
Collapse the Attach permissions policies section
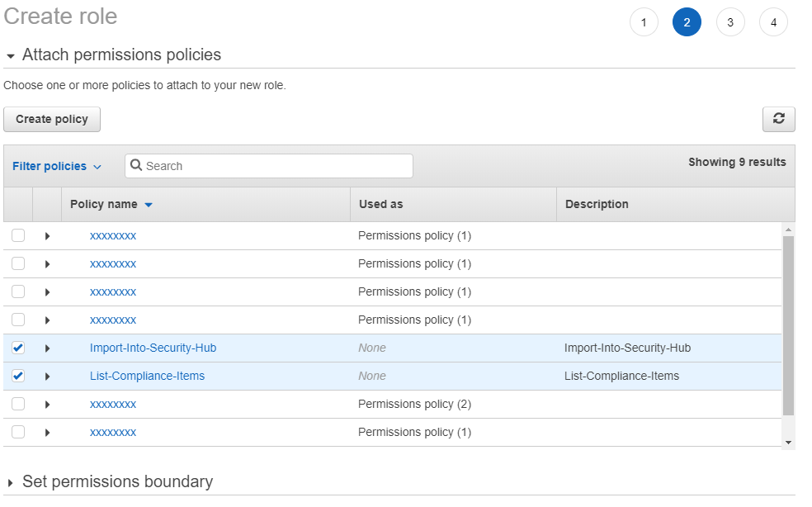point(11,55)
